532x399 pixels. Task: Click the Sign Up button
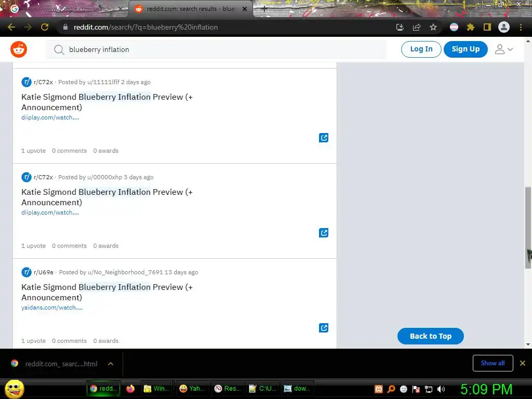click(x=465, y=49)
